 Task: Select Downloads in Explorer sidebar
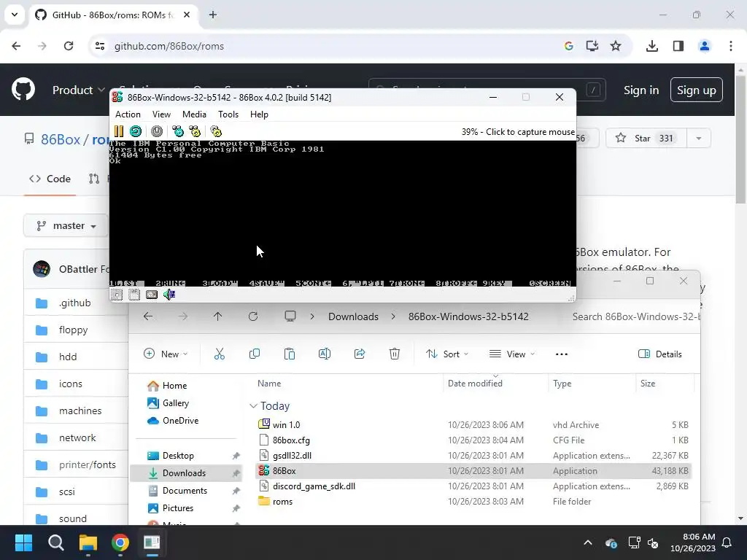[x=186, y=472]
